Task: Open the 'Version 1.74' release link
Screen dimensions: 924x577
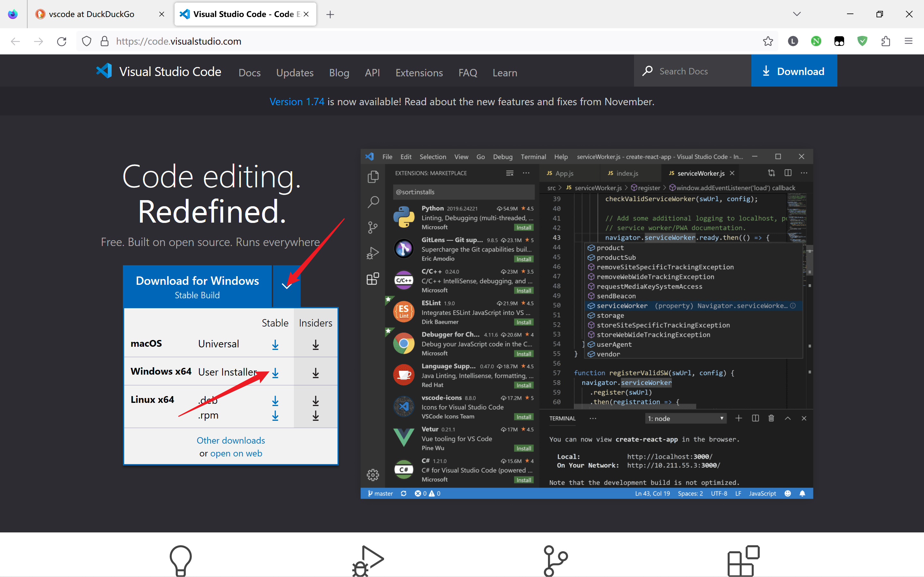Action: coord(296,101)
